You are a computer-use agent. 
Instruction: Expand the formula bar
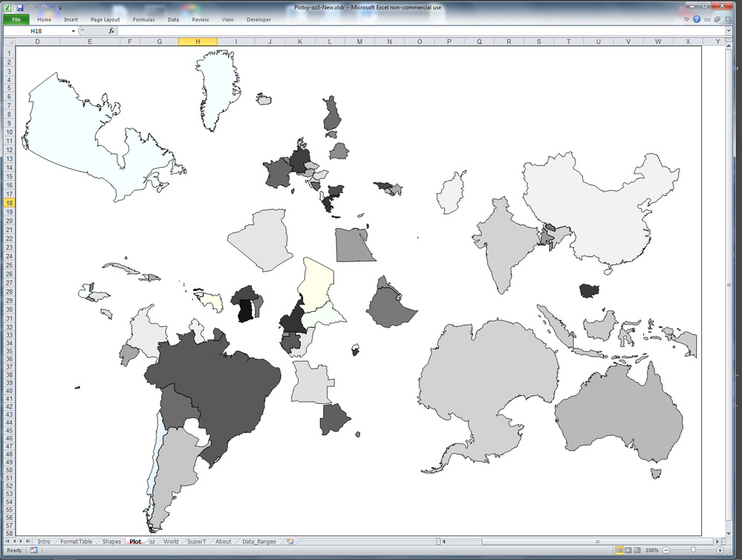[x=728, y=31]
